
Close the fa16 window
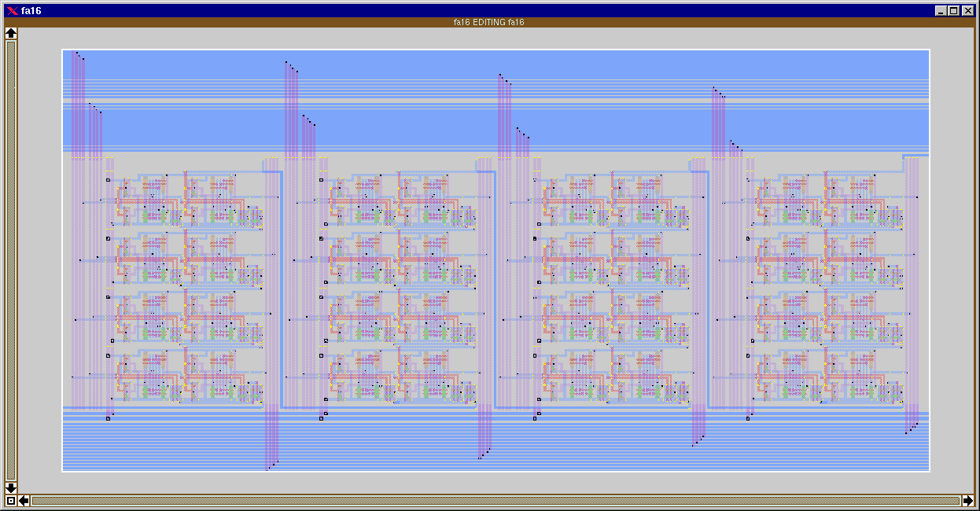click(x=967, y=11)
